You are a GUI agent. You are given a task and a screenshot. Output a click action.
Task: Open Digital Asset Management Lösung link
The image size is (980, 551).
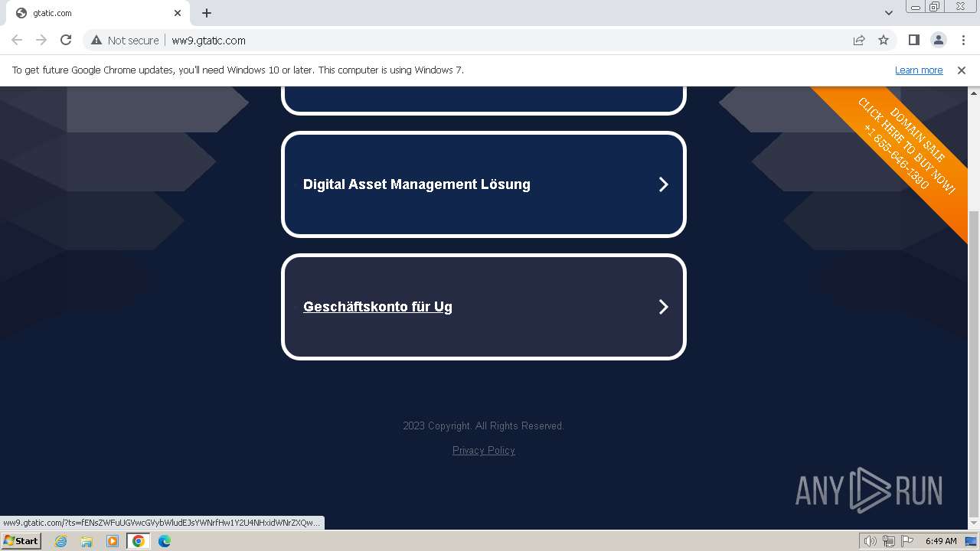(416, 184)
